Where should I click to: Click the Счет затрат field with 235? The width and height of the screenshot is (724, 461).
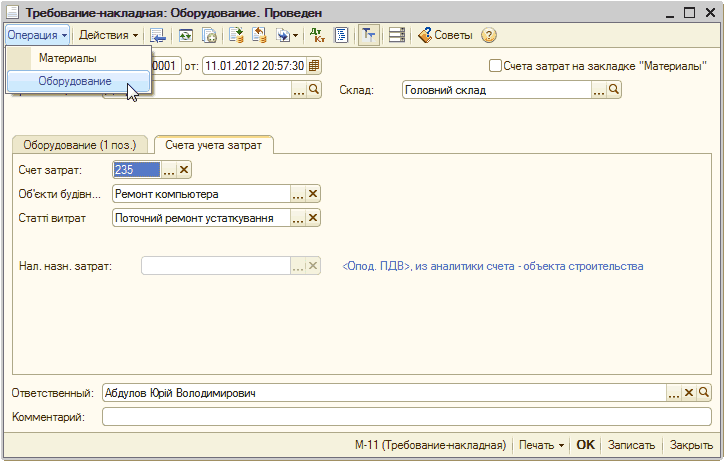tap(137, 170)
